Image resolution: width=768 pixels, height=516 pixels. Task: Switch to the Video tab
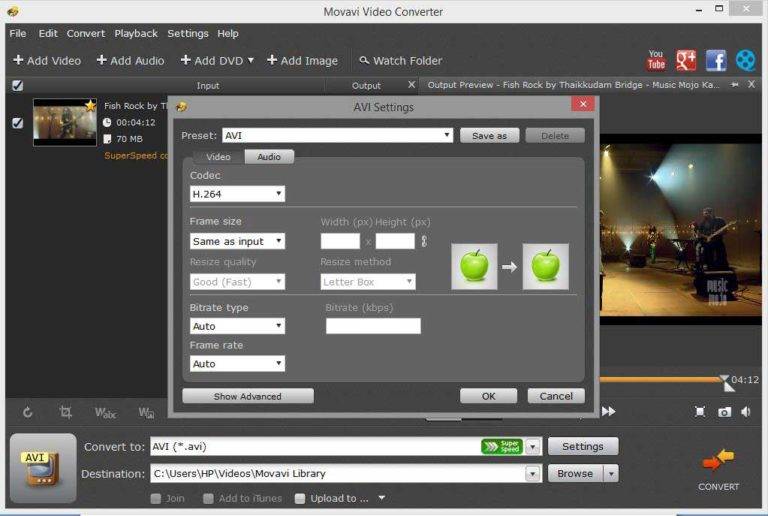pos(218,157)
